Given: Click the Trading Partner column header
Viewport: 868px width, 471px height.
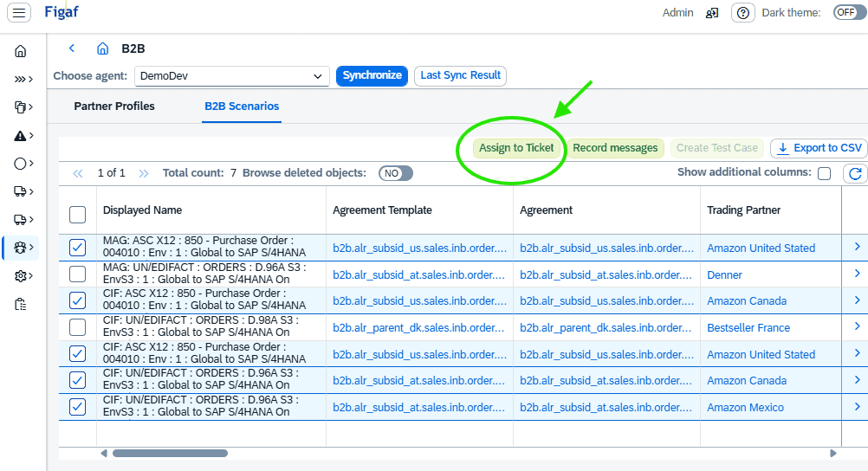Looking at the screenshot, I should [743, 210].
